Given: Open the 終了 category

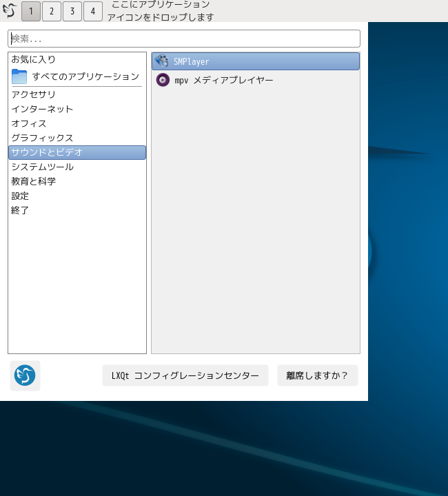Looking at the screenshot, I should (77, 210).
